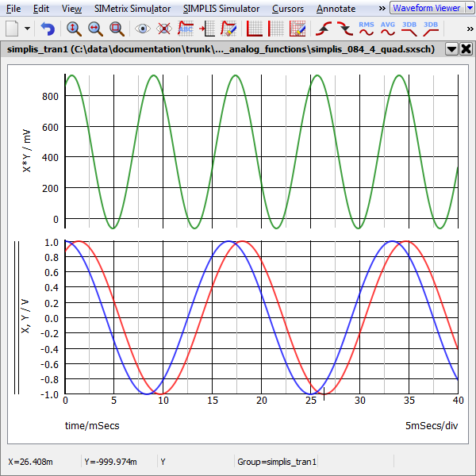This screenshot has height=476, width=476.
Task: Hide curves using the crossed-out eye icon
Action: (x=164, y=29)
